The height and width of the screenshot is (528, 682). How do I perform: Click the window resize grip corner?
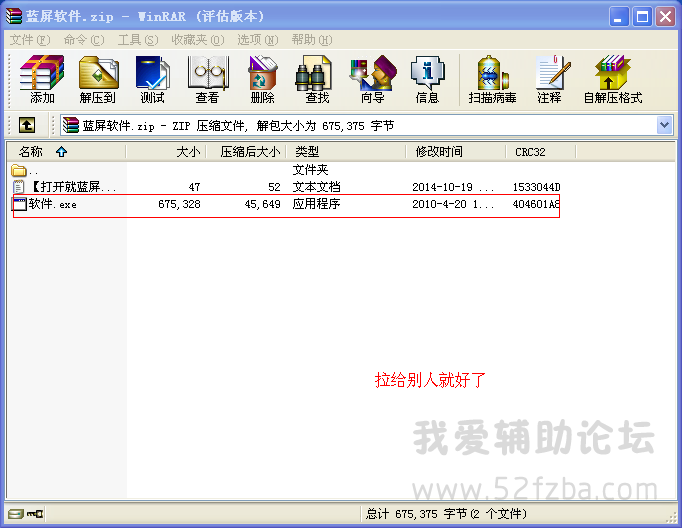(672, 517)
